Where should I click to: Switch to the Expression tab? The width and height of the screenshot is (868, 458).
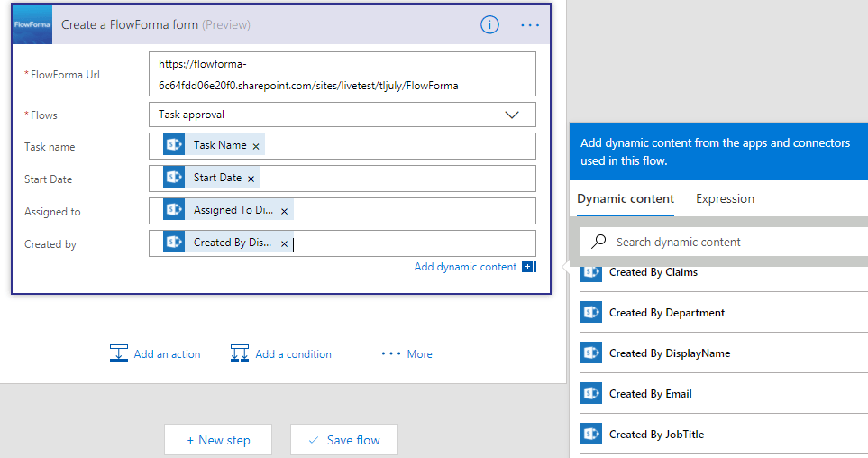726,199
